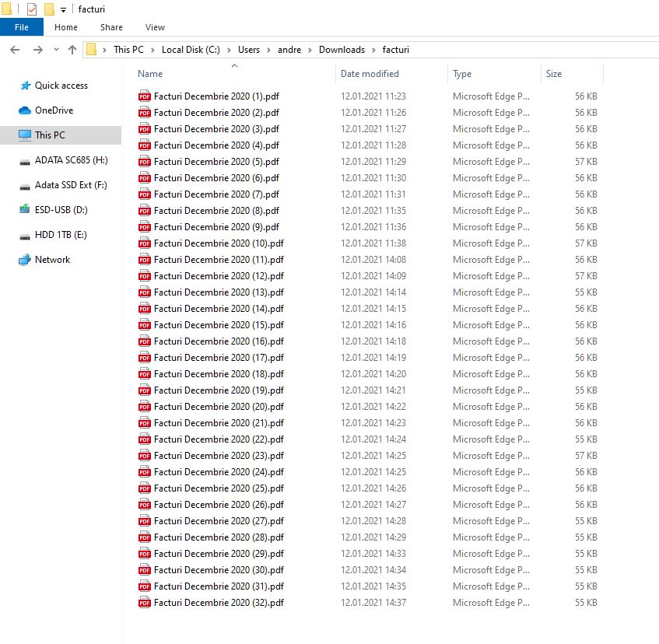Select OneDrive cloud icon in the sidebar
This screenshot has width=659, height=644.
pos(25,110)
